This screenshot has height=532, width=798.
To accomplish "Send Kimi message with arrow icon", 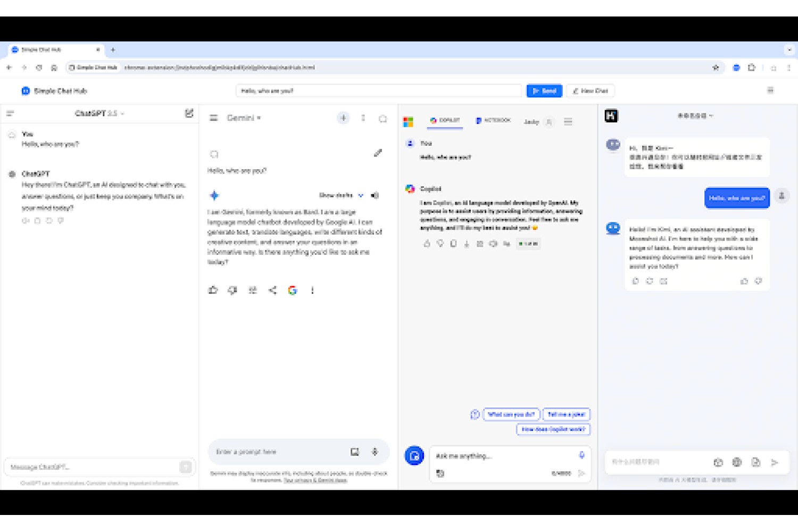I will click(775, 462).
